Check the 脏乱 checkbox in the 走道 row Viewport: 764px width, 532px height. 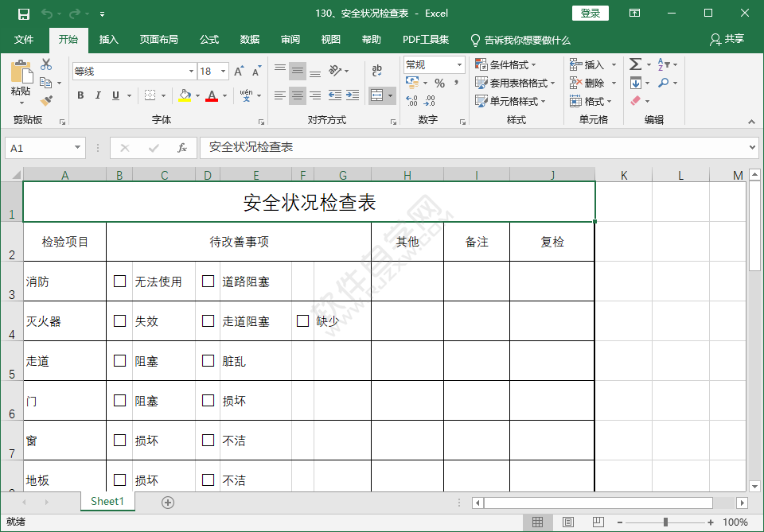point(209,360)
